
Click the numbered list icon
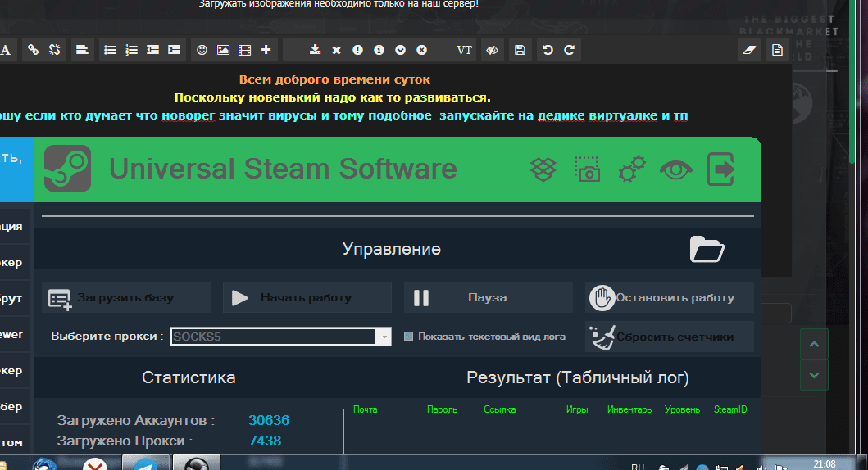point(131,50)
